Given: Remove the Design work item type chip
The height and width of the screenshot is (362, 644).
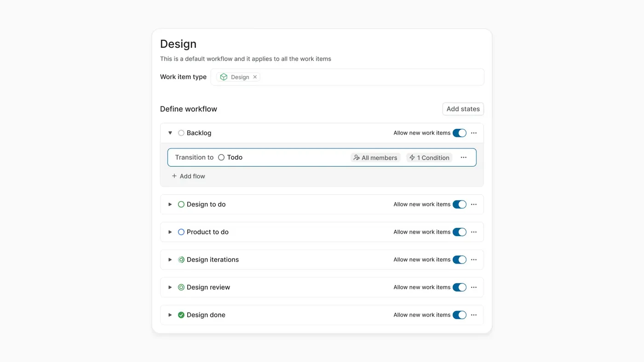Looking at the screenshot, I should [x=255, y=77].
